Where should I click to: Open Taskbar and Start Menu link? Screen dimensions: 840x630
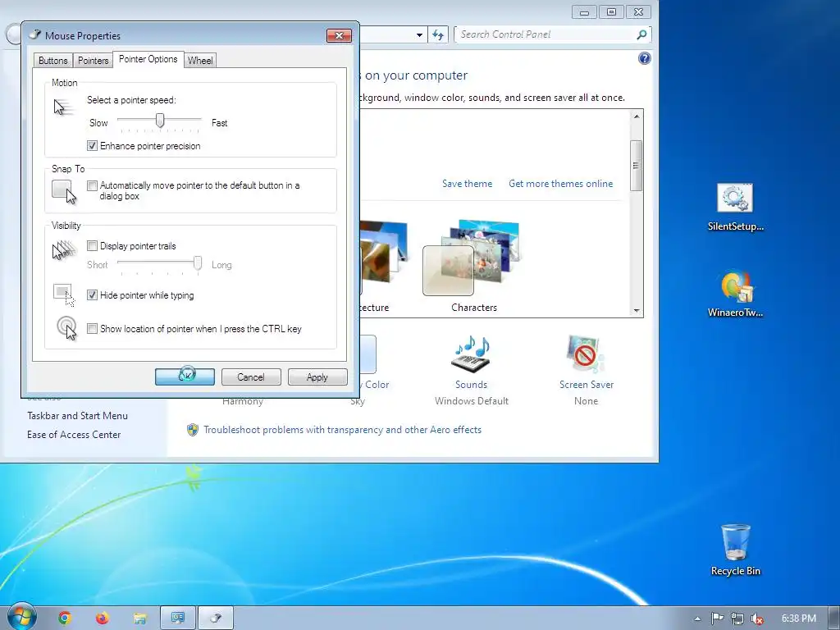[x=78, y=416]
